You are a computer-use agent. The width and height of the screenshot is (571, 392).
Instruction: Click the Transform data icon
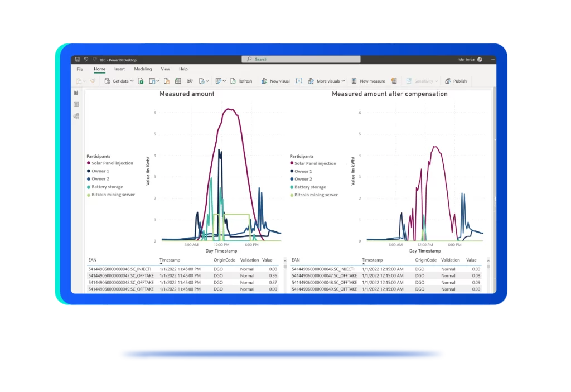point(218,81)
